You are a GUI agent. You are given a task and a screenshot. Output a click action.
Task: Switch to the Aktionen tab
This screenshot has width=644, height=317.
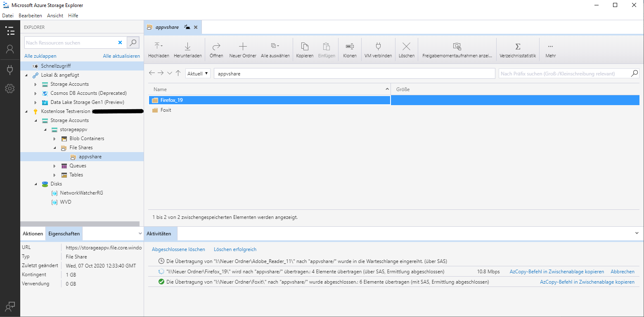click(x=33, y=233)
